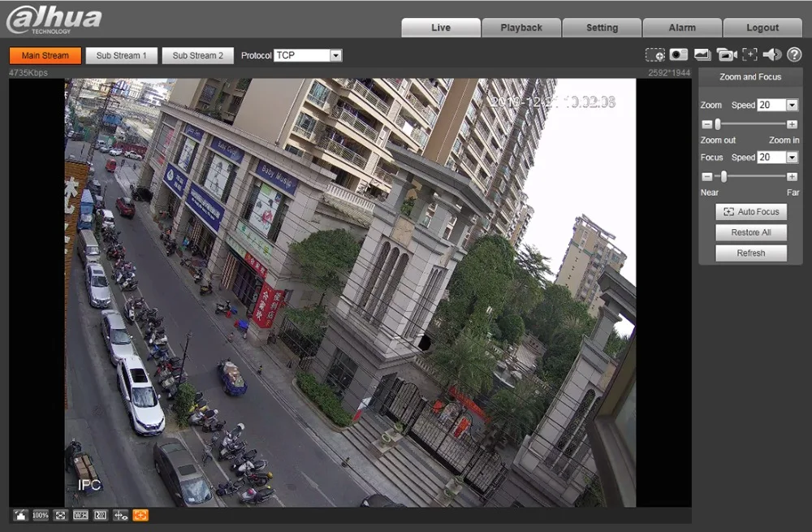Click the regional digital zoom icon
The height and width of the screenshot is (532, 812).
click(x=655, y=54)
